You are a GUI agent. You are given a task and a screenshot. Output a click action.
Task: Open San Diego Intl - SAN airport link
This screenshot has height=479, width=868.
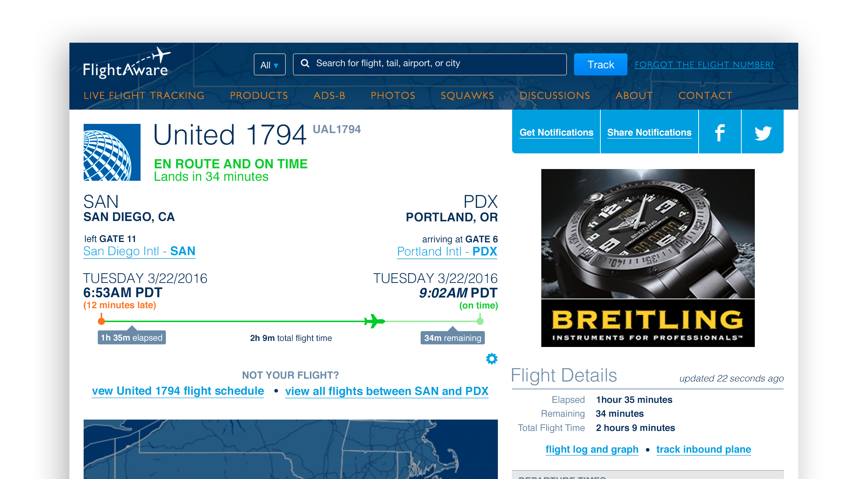(139, 251)
